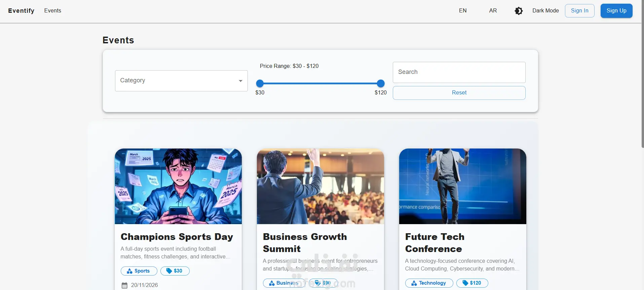Click the Business category chip
Screen dimensions: 644x290
click(284, 283)
